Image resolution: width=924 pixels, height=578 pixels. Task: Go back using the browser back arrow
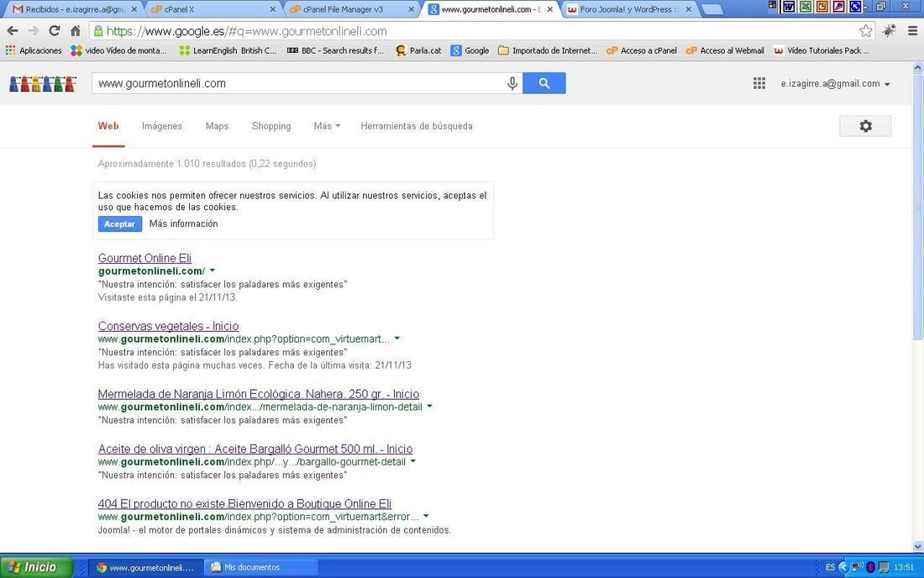tap(13, 30)
